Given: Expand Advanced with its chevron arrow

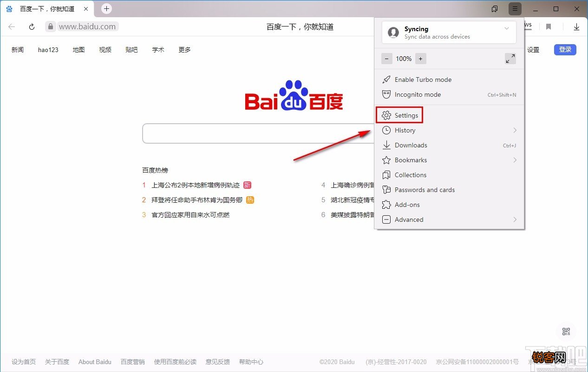Looking at the screenshot, I should click(515, 219).
